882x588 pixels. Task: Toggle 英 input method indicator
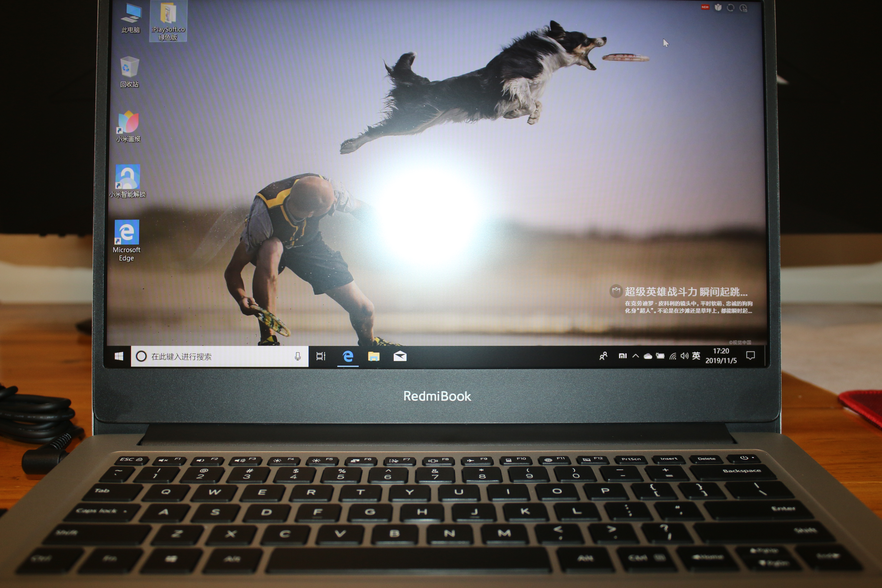pyautogui.click(x=696, y=356)
